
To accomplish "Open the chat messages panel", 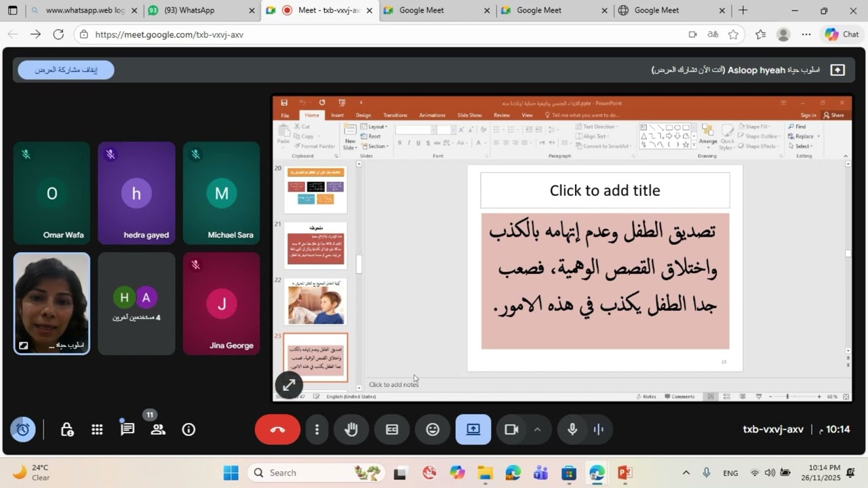I will pos(127,429).
